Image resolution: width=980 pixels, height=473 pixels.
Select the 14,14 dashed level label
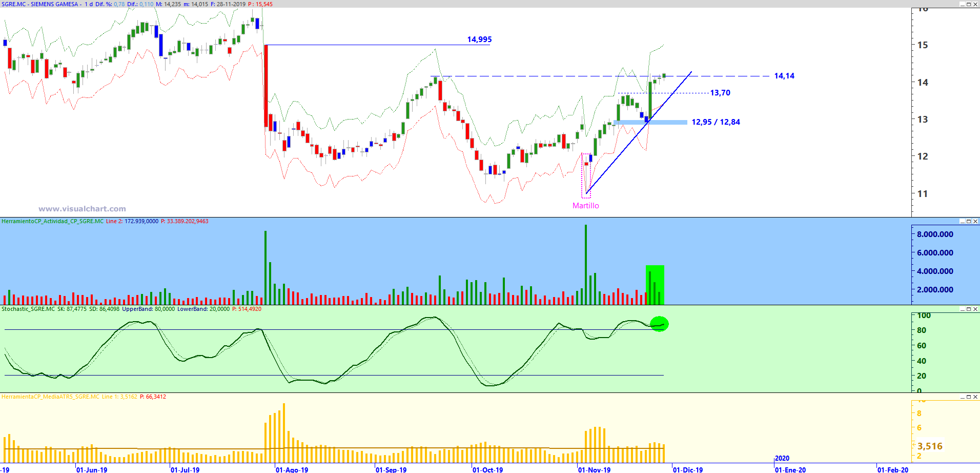784,76
